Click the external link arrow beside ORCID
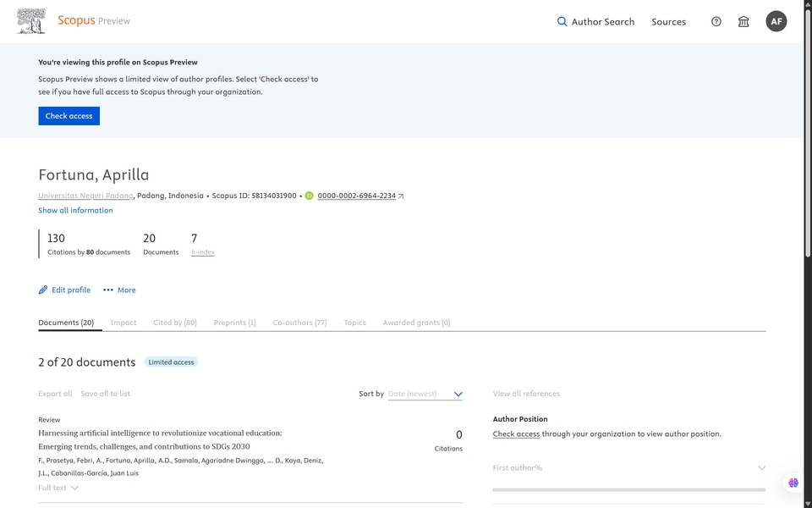812x508 pixels. tap(400, 196)
